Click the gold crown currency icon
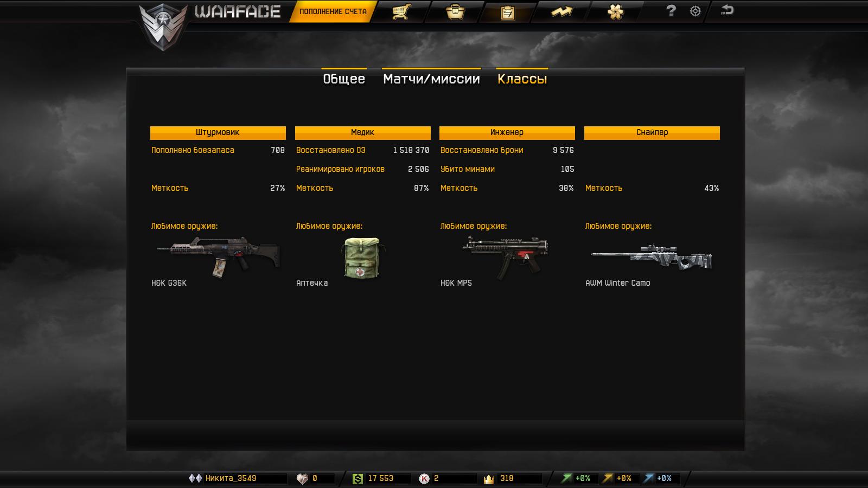The width and height of the screenshot is (868, 488). (489, 479)
